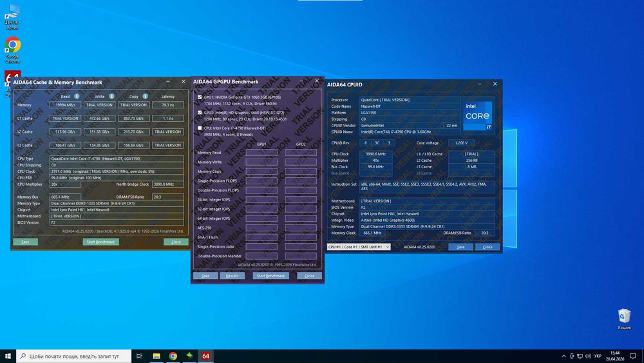Click Results in GPGPU Benchmark
Image resolution: width=644 pixels, height=363 pixels.
click(x=232, y=276)
